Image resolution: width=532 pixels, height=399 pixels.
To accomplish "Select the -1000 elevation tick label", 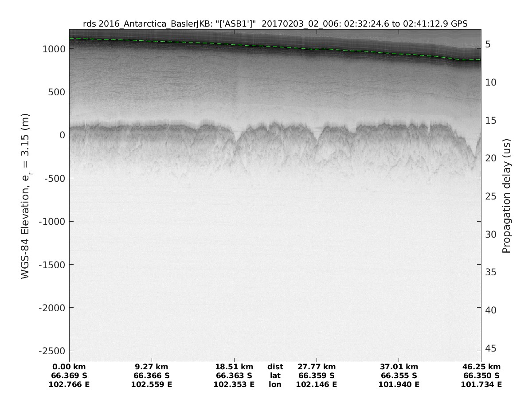I will pyautogui.click(x=52, y=221).
